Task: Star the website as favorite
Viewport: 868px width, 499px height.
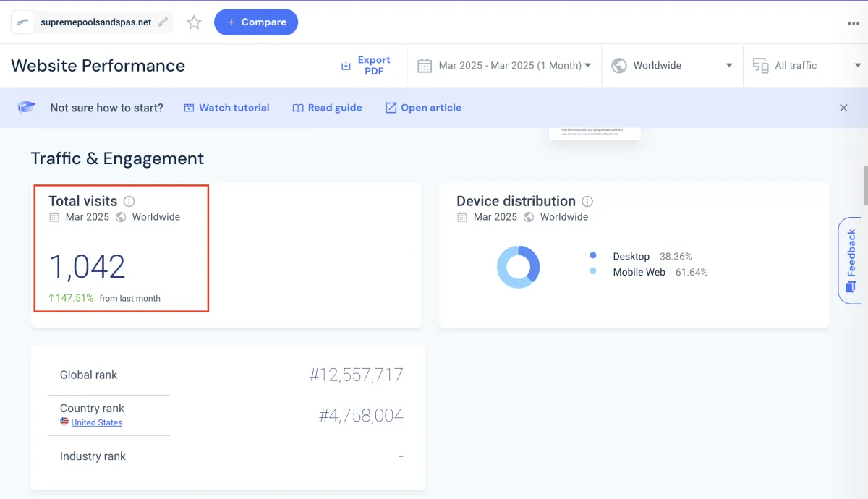Action: 194,22
